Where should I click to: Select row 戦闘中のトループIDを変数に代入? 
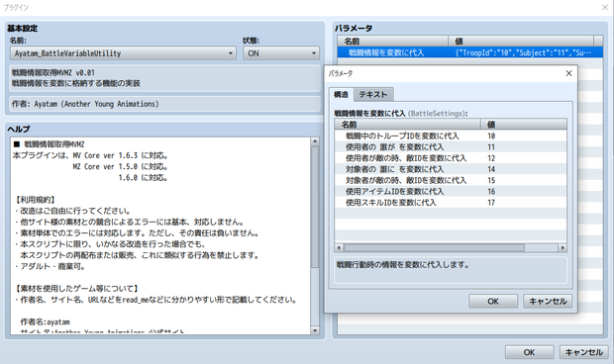click(x=451, y=136)
